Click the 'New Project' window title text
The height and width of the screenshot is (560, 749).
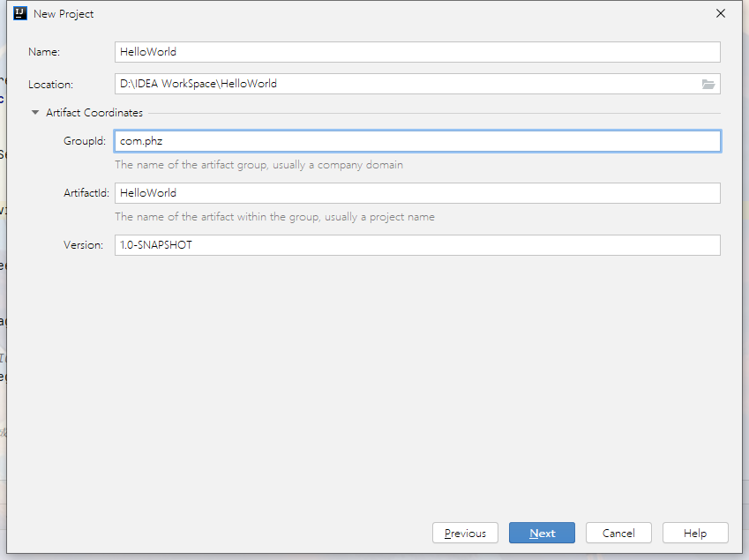click(x=64, y=14)
